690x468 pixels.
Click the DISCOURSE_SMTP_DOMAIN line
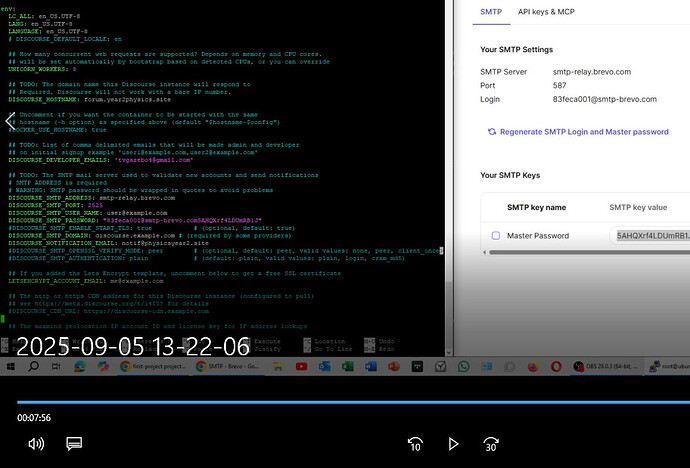[150, 236]
